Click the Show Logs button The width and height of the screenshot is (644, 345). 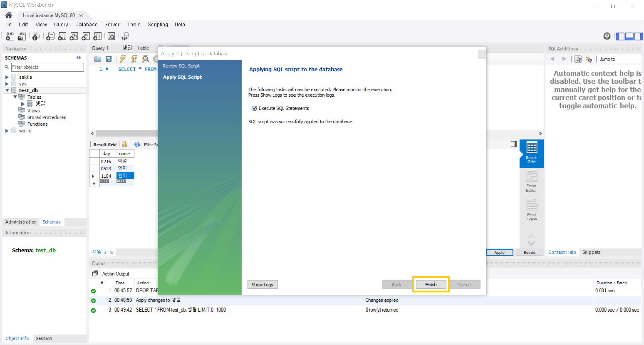[262, 285]
